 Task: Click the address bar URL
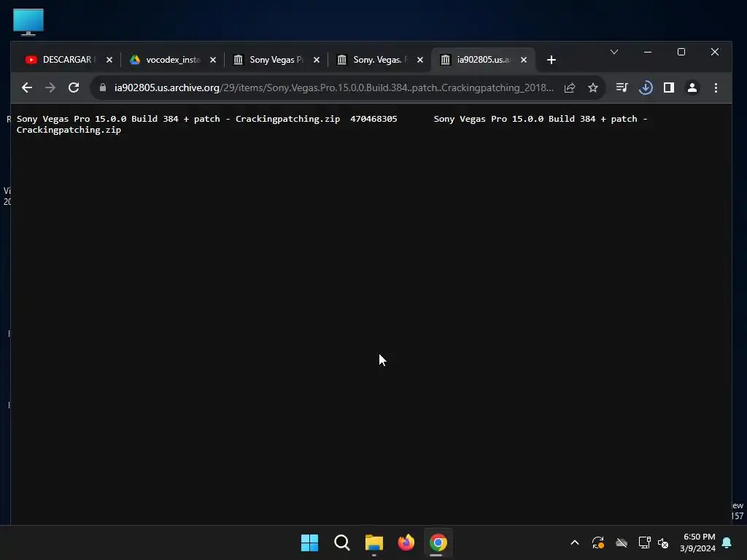click(x=333, y=87)
